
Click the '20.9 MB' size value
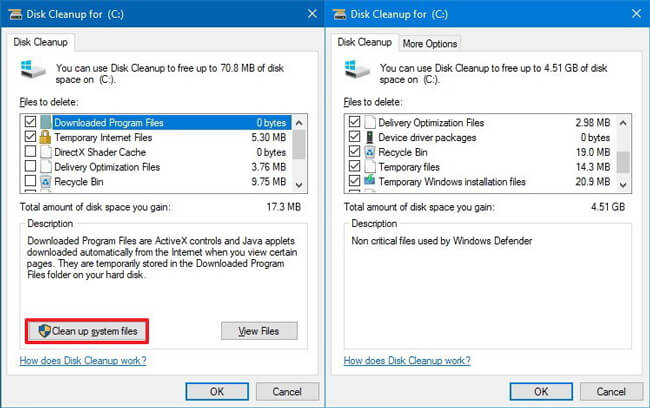[x=593, y=182]
